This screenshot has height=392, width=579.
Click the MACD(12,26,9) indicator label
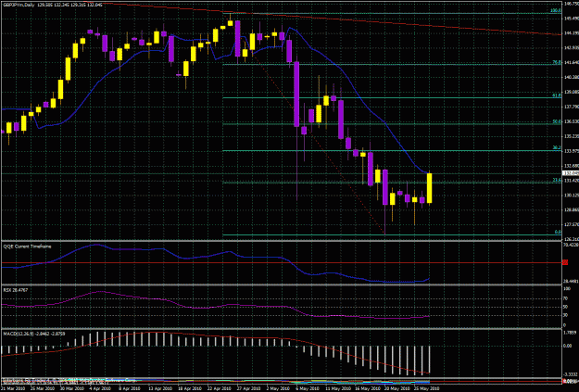34,334
